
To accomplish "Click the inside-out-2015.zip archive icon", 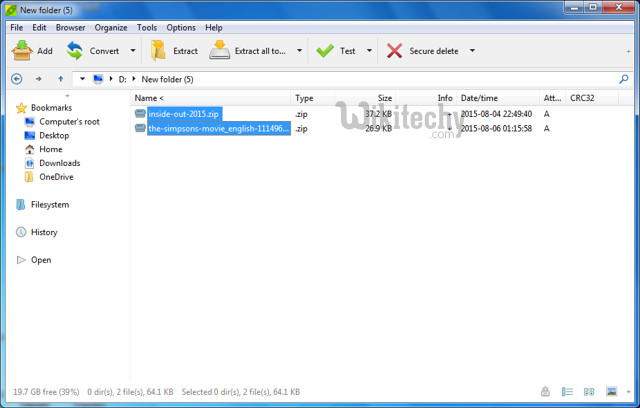I will [x=140, y=113].
